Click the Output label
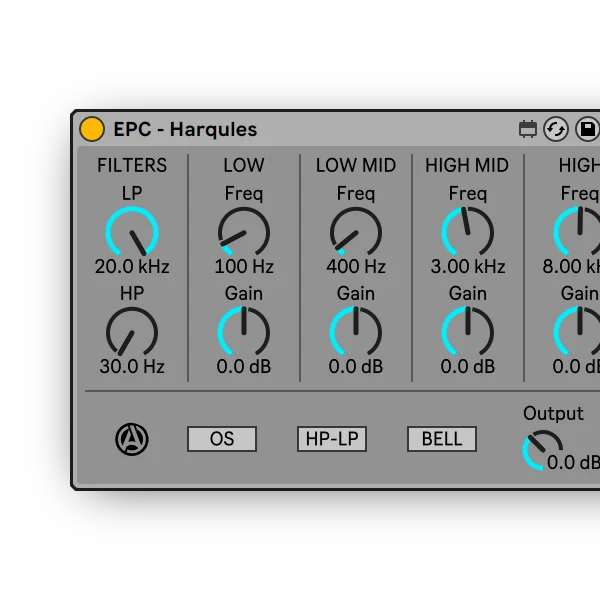600x600 pixels. click(553, 414)
